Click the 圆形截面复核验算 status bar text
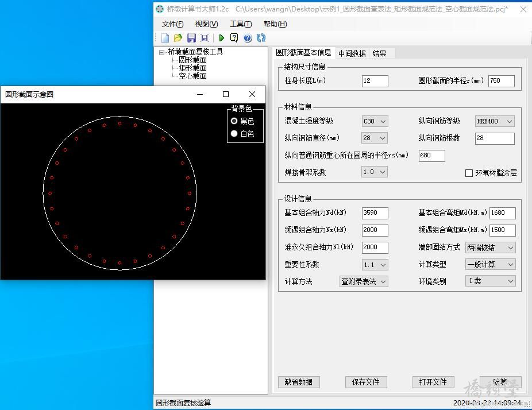This screenshot has width=532, height=410. point(183,403)
